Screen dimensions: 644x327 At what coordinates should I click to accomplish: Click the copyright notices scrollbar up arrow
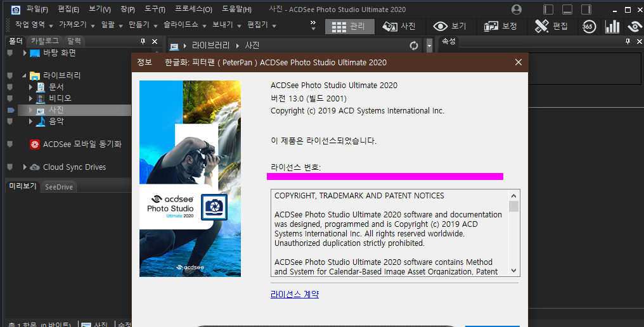pos(514,196)
